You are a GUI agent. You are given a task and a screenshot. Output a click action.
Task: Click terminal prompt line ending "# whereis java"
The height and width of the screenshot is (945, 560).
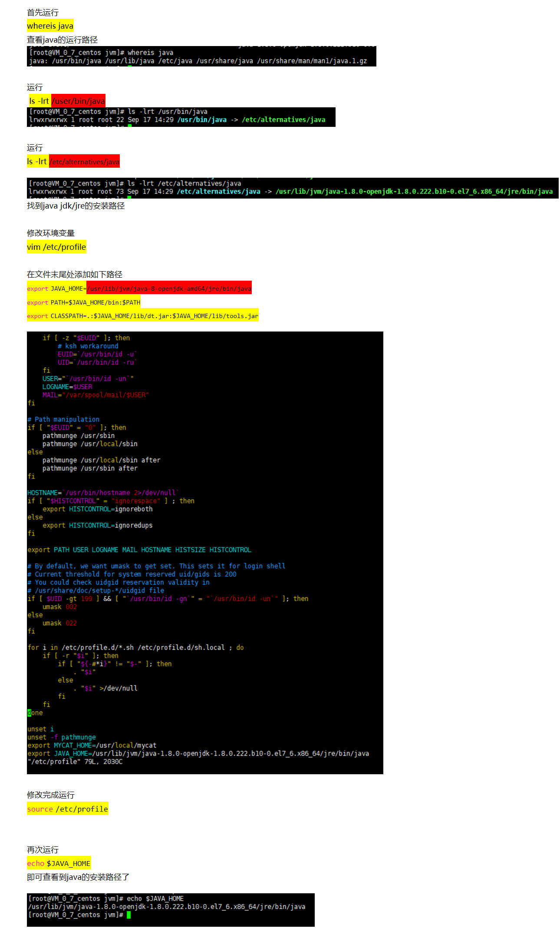(101, 53)
